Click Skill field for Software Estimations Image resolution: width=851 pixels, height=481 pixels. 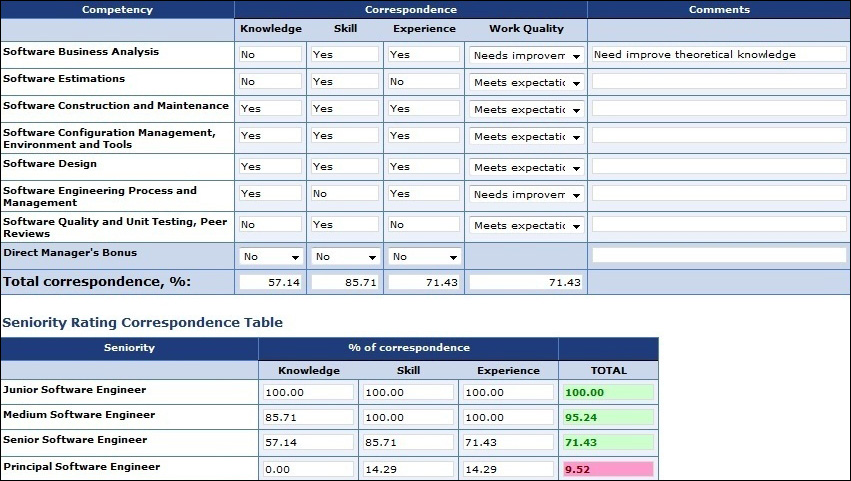tap(345, 81)
